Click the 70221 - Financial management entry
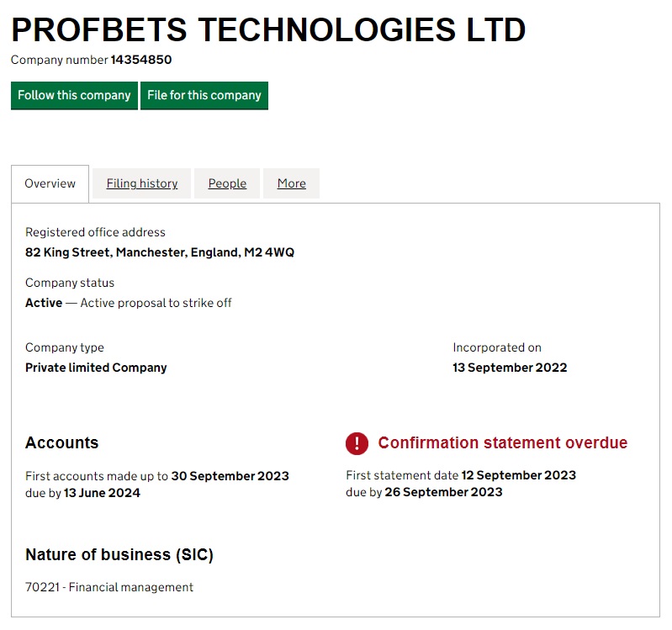 [x=109, y=587]
